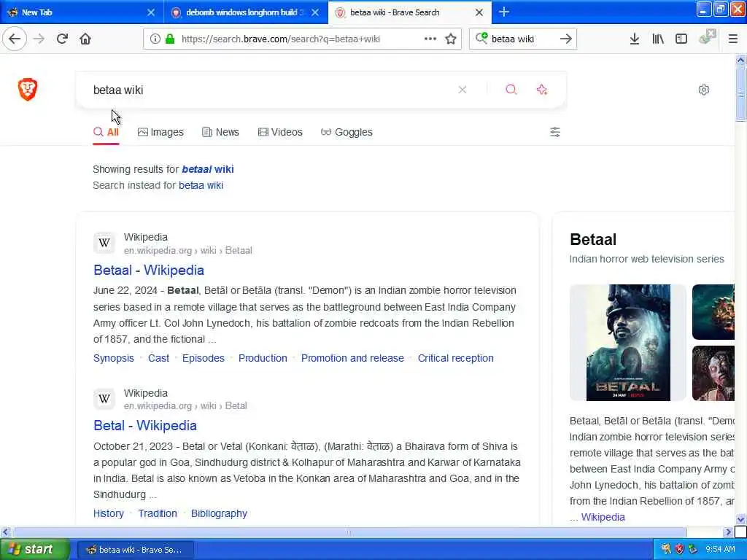Open the Windows Start menu
The height and width of the screenshot is (560, 747).
tap(34, 549)
